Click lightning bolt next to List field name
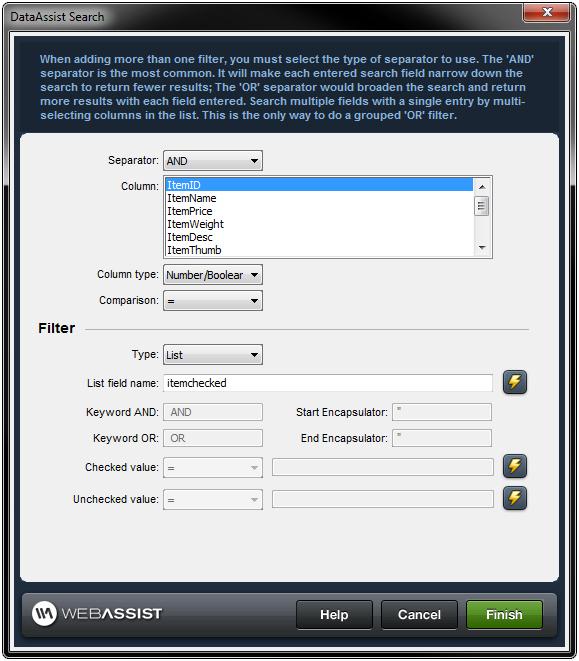This screenshot has height=661, width=579. coord(514,382)
